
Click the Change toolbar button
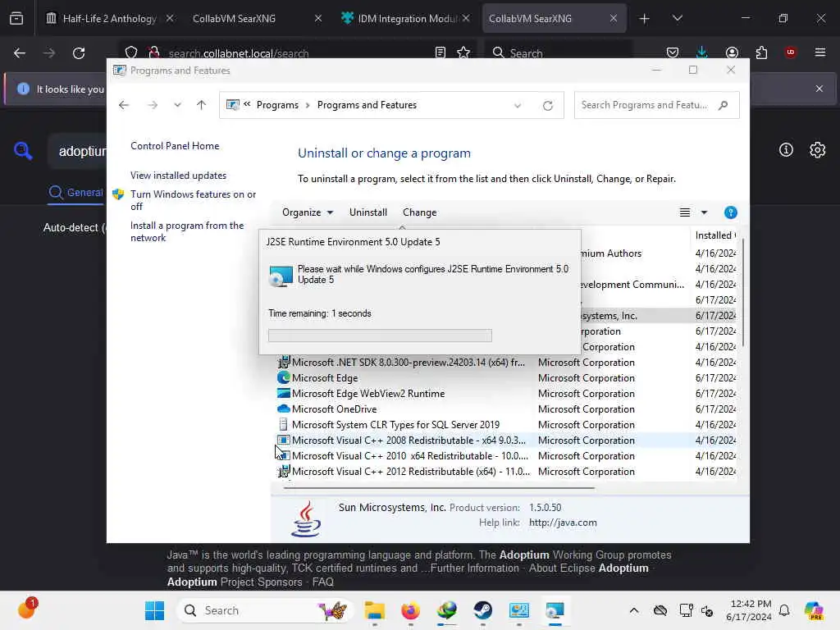[x=419, y=212]
